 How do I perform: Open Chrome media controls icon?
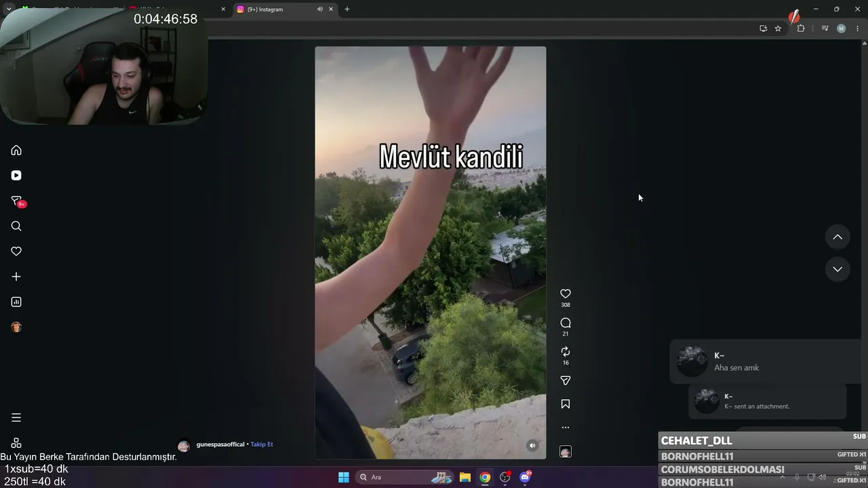click(x=825, y=28)
